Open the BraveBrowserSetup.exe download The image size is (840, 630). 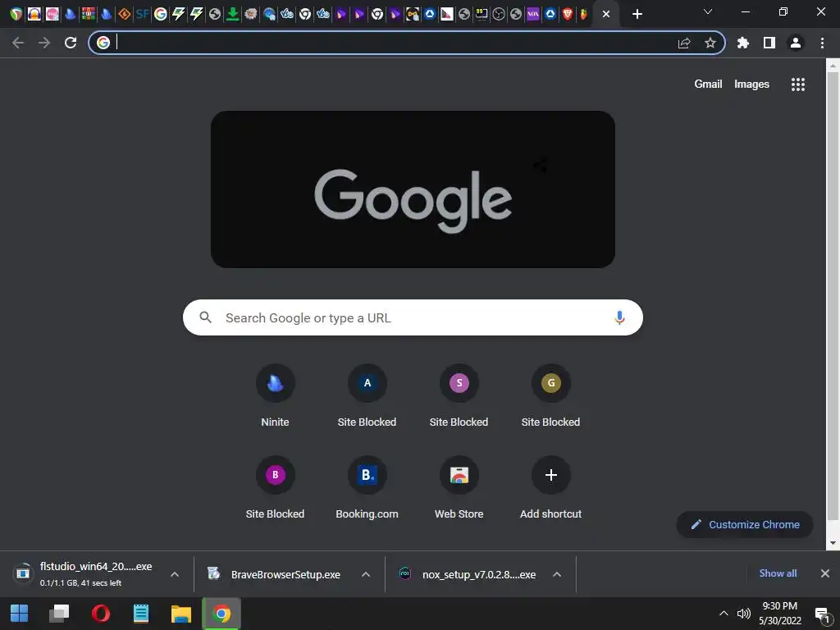285,574
